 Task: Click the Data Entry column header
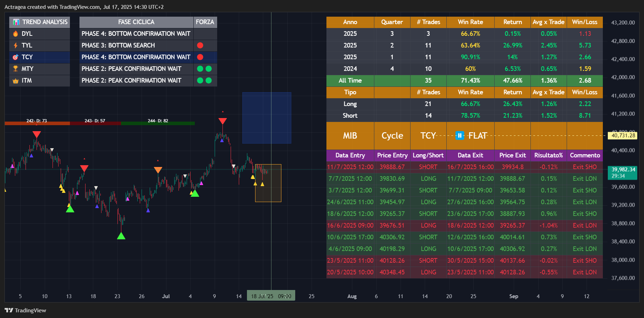(350, 155)
